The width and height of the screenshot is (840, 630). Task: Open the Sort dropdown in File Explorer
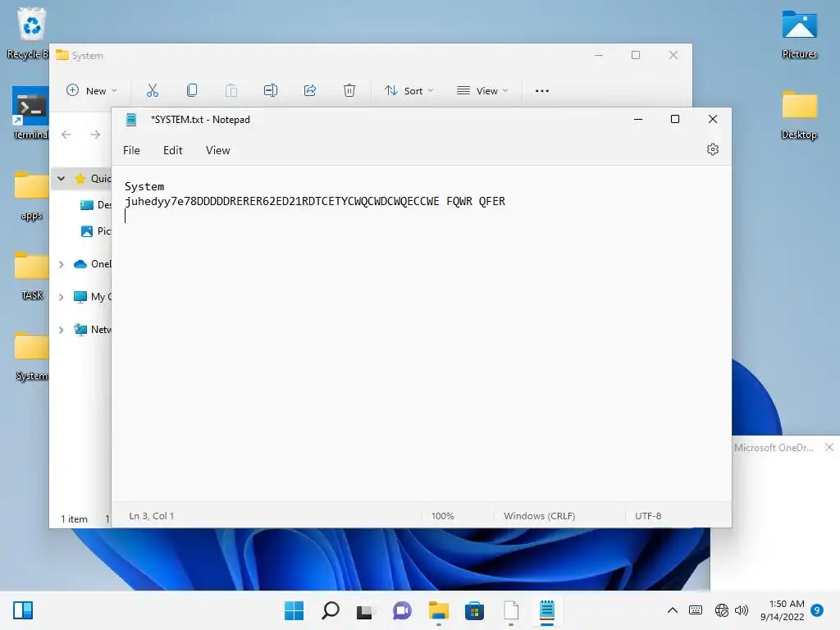point(409,90)
